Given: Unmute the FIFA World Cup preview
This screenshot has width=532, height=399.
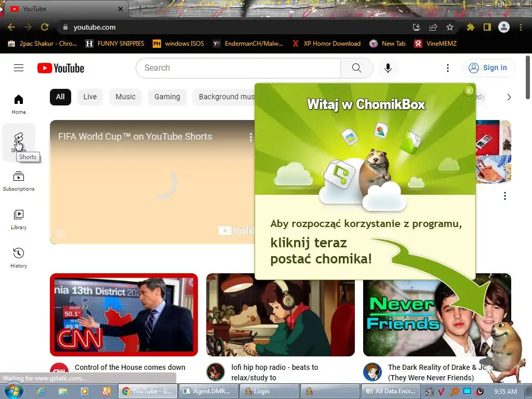Looking at the screenshot, I should point(60,233).
